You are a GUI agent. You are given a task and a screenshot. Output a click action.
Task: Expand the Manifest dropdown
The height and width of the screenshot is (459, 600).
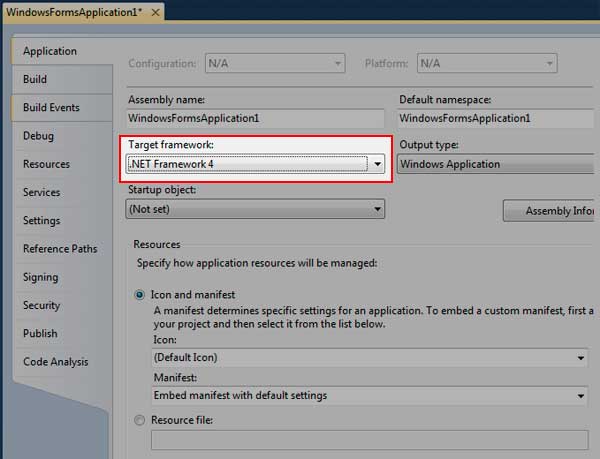point(370,396)
